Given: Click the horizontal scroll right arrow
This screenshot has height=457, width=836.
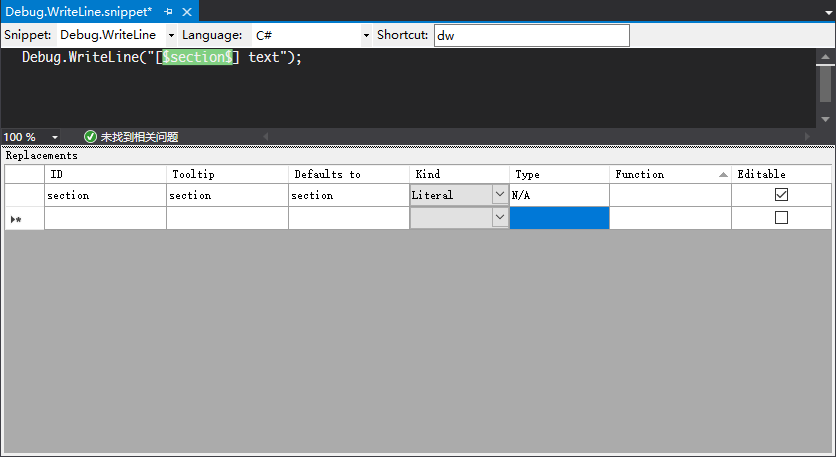Looking at the screenshot, I should [808, 136].
